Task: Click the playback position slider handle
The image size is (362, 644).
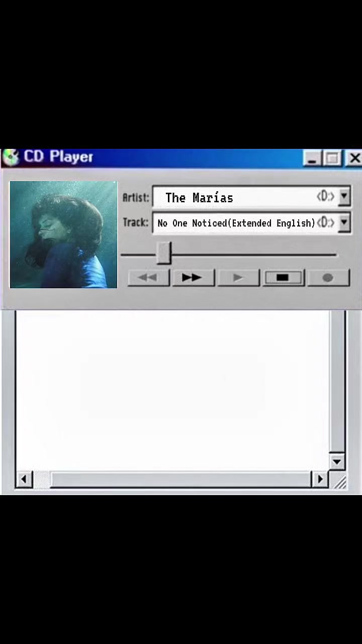Action: pos(163,253)
